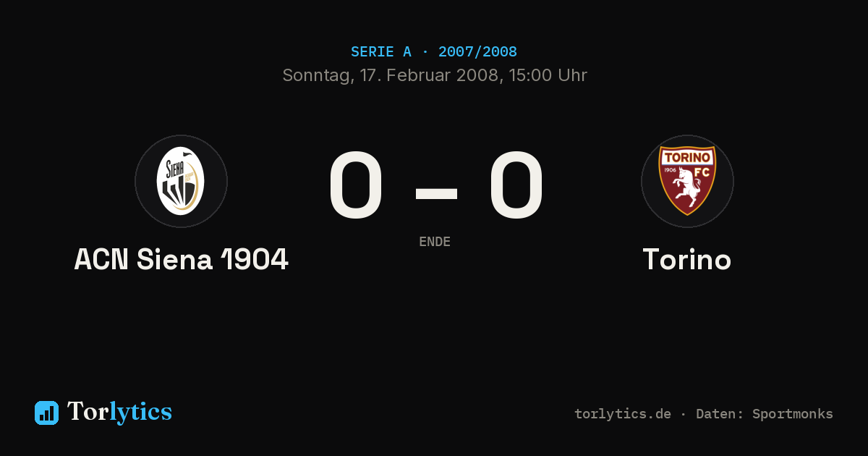Click the ENDE match status label
The image size is (868, 456).
coord(435,242)
